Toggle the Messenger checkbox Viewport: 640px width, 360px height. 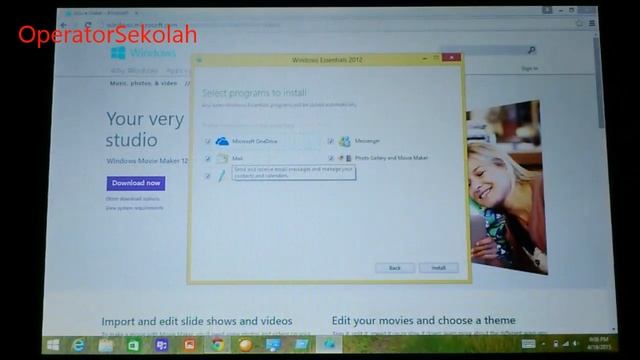pos(331,141)
